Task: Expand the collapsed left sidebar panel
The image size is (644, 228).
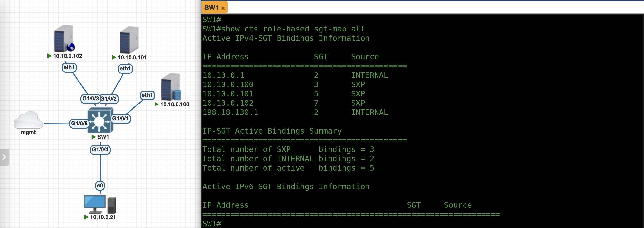Action: (4, 157)
